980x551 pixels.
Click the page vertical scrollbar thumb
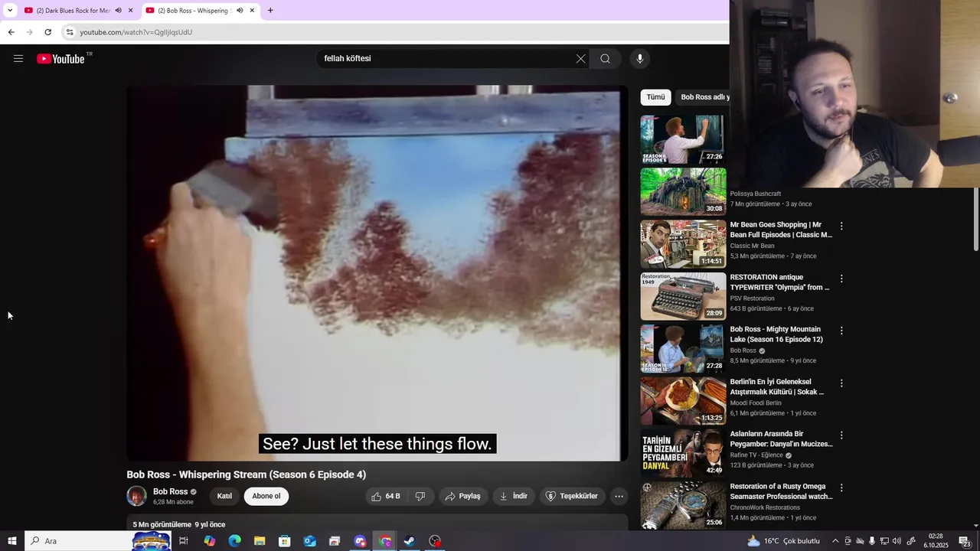(x=975, y=219)
